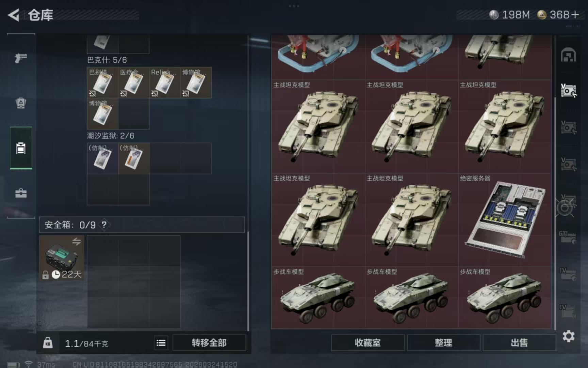Toggle the safe box swap arrows icon
588x368 pixels.
click(77, 242)
